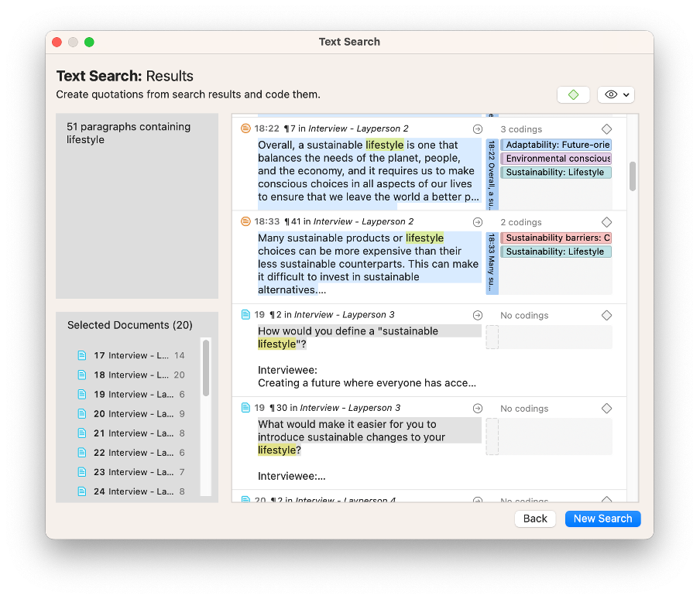Click arrow icon for 18:33 result

click(x=478, y=222)
